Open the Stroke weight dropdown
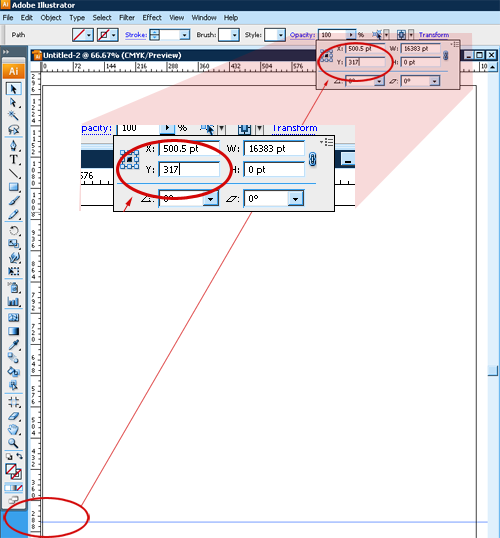 click(185, 35)
